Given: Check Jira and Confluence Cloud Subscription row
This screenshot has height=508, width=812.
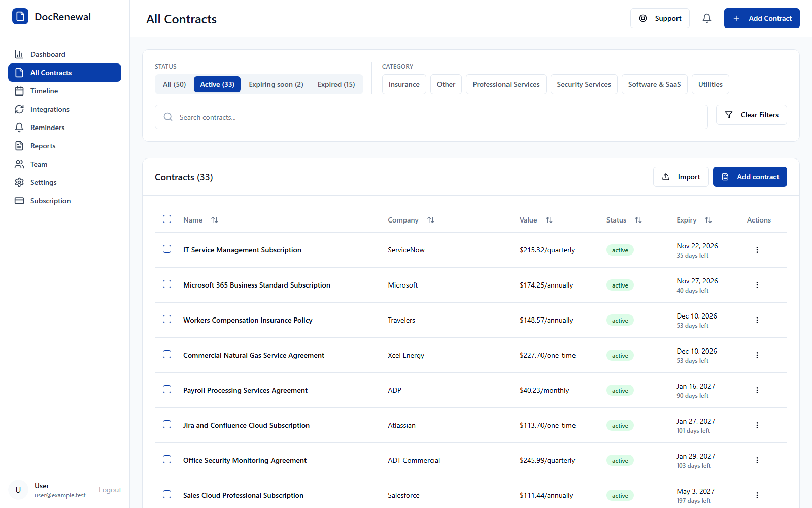Looking at the screenshot, I should [x=167, y=424].
